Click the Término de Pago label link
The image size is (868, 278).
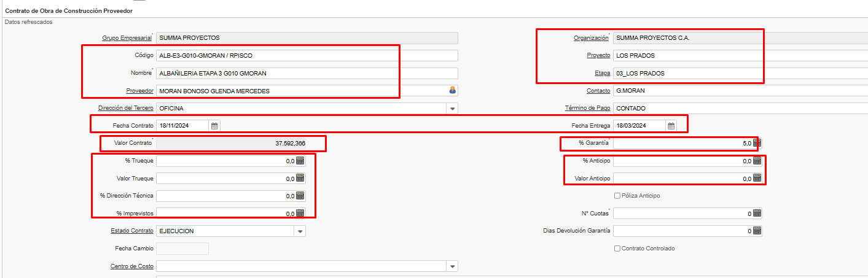coord(587,109)
